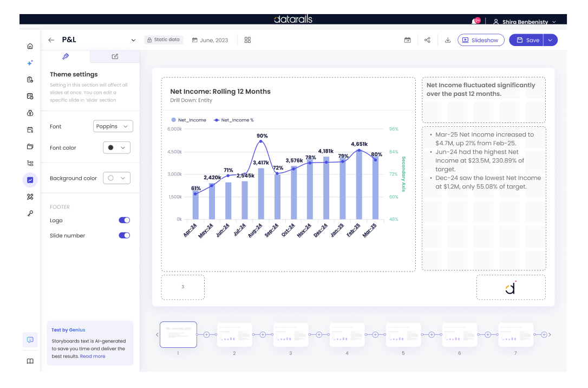Disable the Slide number toggle
This screenshot has height=388, width=588.
[125, 236]
